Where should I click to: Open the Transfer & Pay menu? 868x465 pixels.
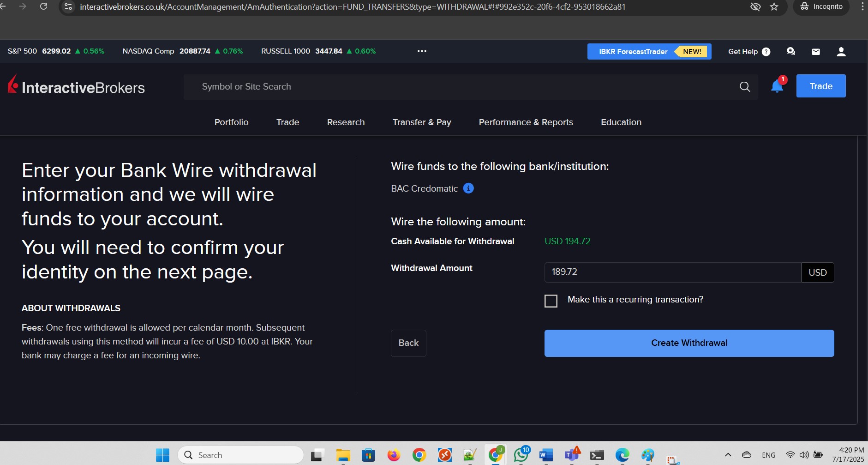pos(422,122)
